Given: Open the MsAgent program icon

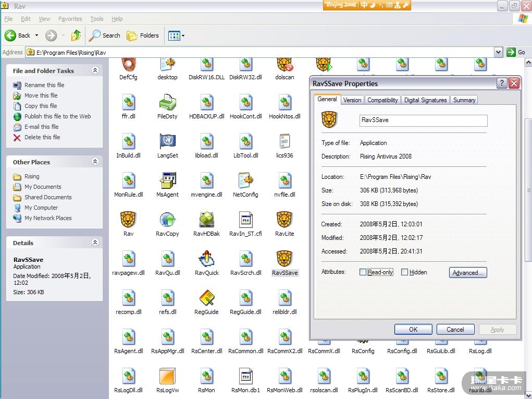Looking at the screenshot, I should click(x=167, y=180).
